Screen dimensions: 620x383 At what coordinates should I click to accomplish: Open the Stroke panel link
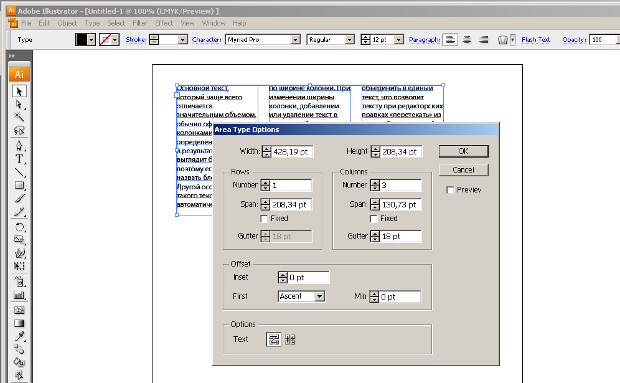coord(135,40)
